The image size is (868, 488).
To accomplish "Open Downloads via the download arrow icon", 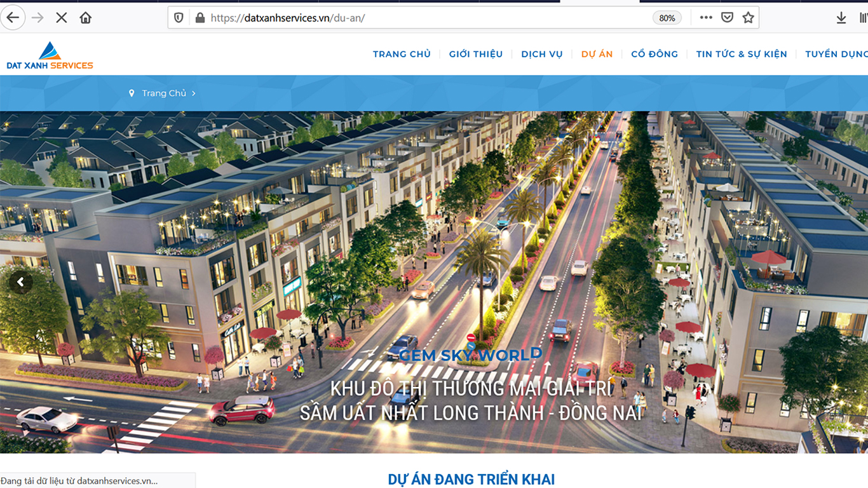I will (841, 17).
